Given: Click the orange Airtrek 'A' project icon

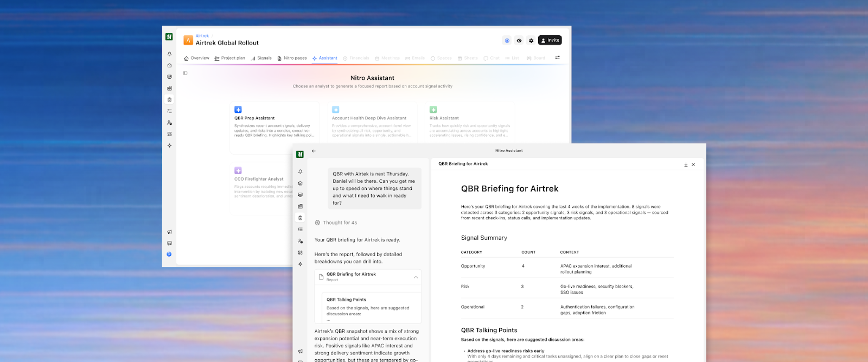Looking at the screenshot, I should (x=188, y=40).
